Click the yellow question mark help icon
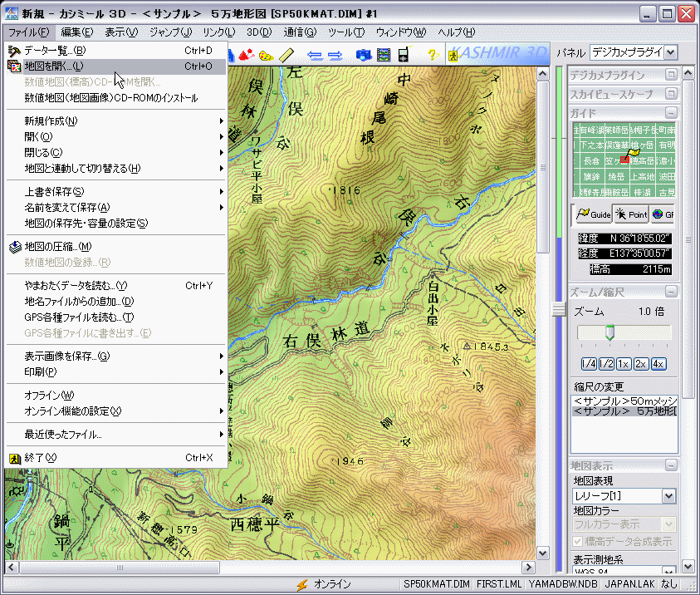 coord(432,55)
